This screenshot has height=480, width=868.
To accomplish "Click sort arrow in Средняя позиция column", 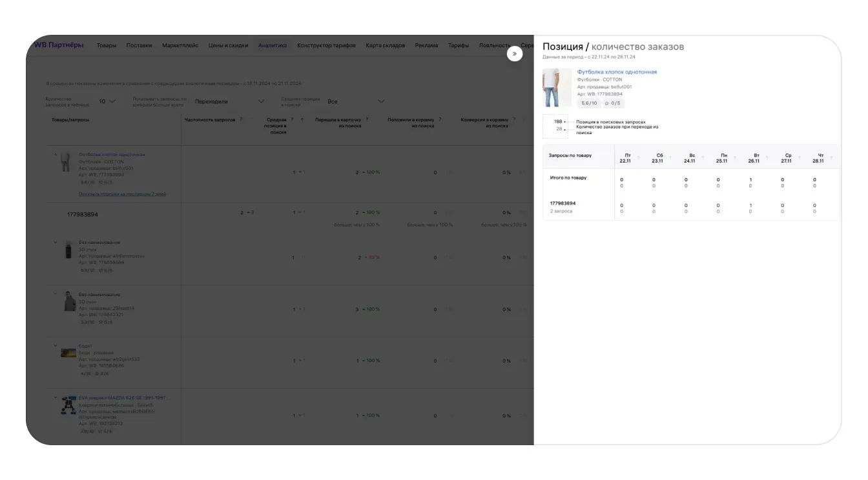I will pos(302,119).
